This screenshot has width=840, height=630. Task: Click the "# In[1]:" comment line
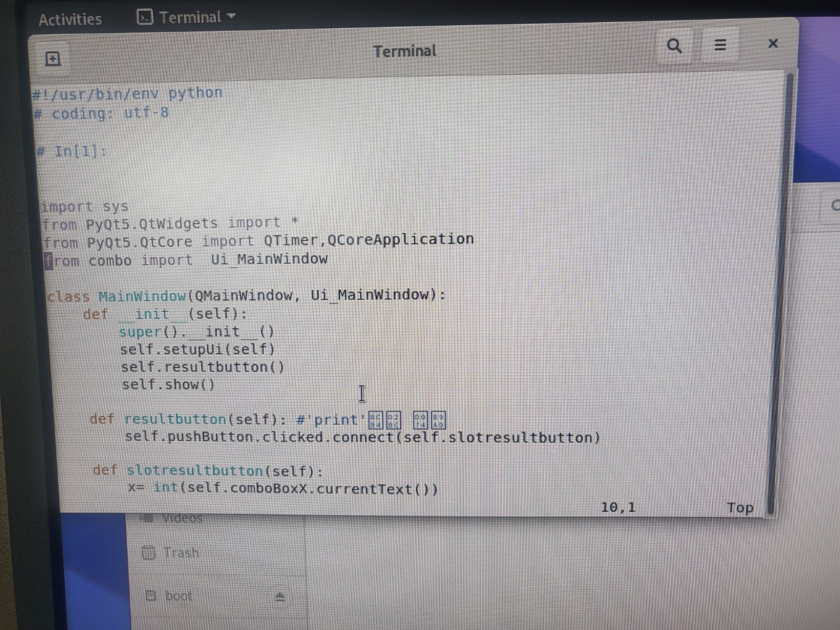tap(71, 152)
